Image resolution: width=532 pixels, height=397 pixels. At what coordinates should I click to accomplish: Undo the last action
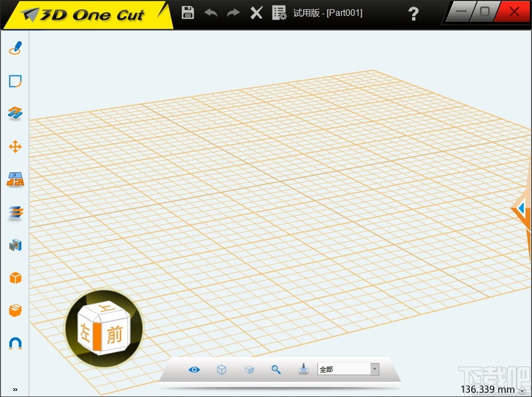[210, 12]
